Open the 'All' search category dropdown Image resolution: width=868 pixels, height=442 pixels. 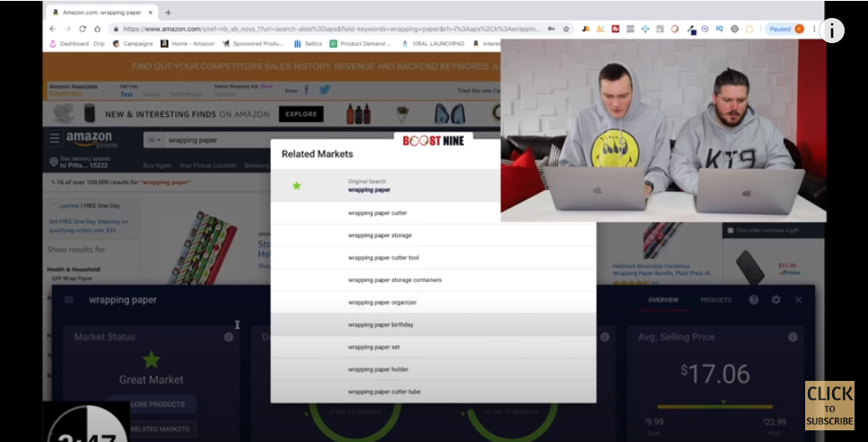[153, 140]
